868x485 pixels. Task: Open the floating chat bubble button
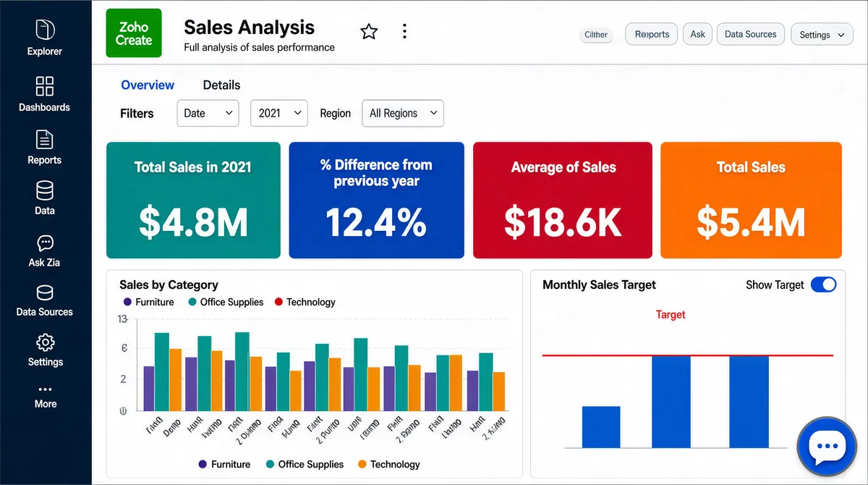point(826,447)
